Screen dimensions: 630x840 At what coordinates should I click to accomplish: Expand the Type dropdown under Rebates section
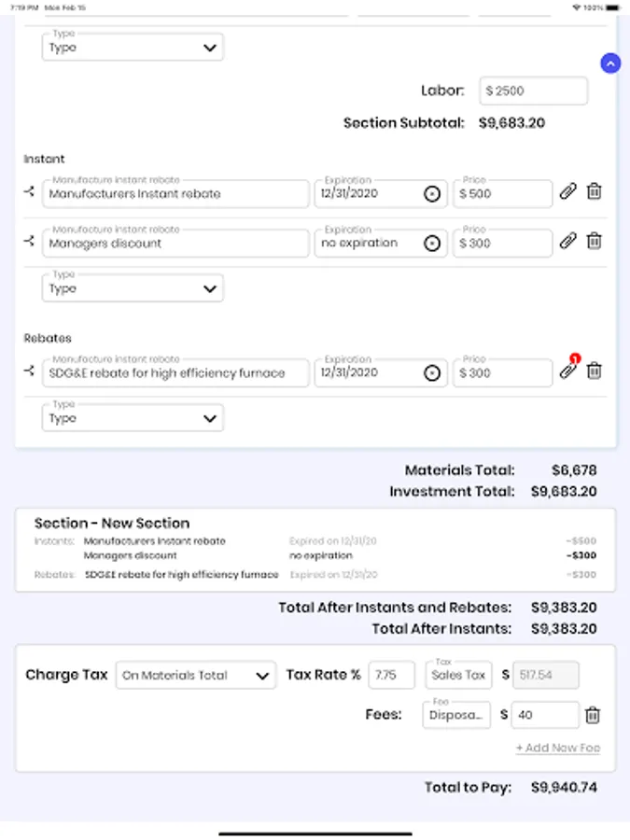(x=133, y=418)
